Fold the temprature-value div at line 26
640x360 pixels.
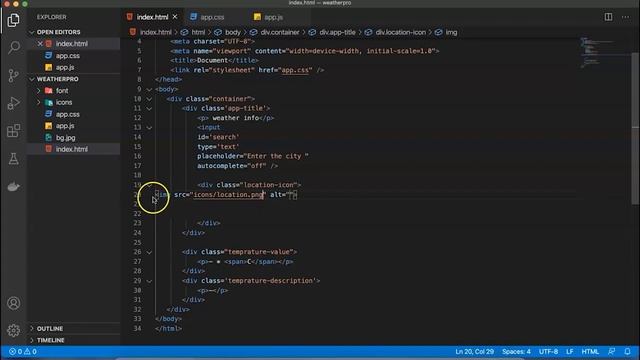point(149,252)
